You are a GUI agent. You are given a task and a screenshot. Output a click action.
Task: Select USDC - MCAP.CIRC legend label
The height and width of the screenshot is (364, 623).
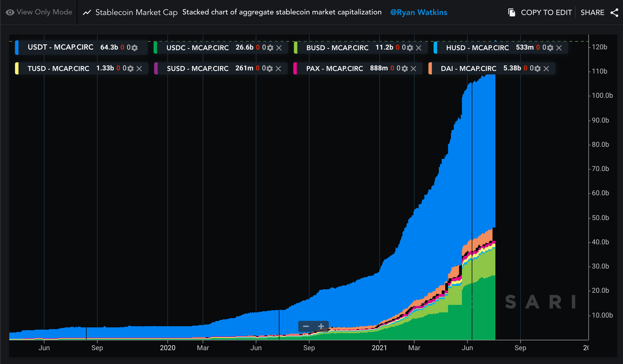[x=197, y=48]
